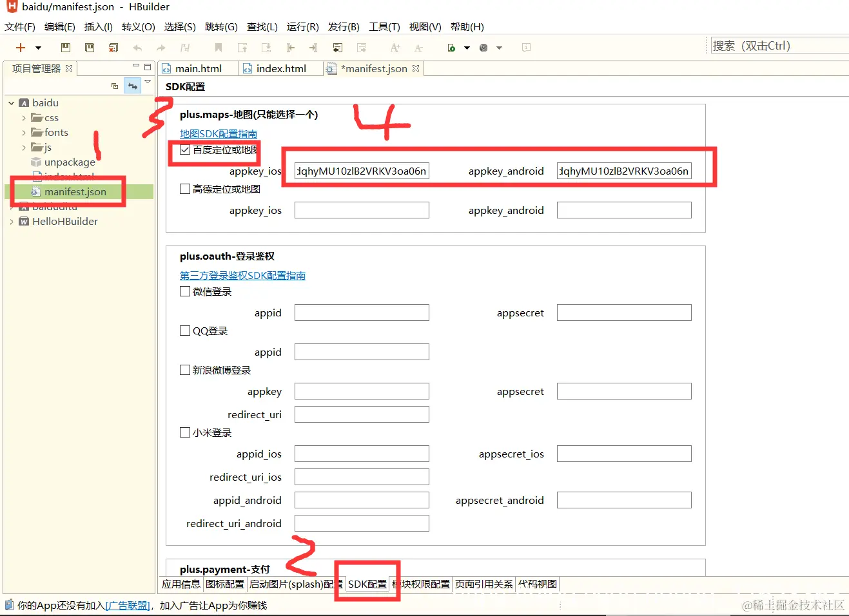Open the 工具(T) menu
The height and width of the screenshot is (616, 849).
pos(384,27)
